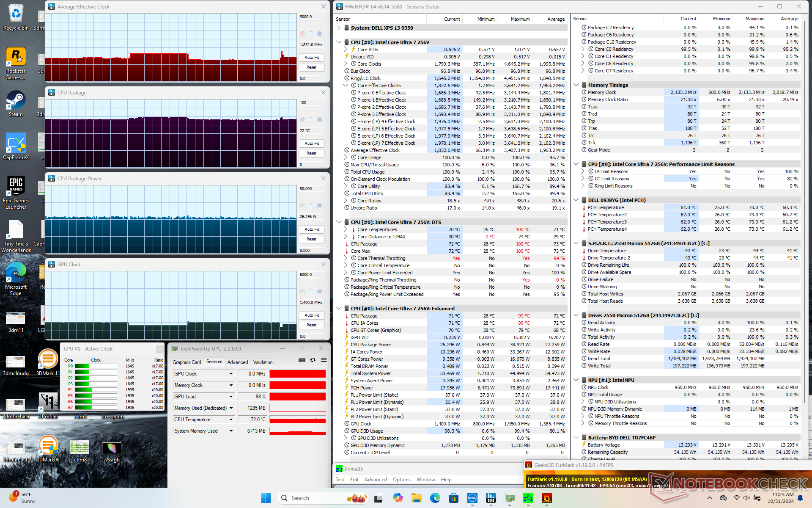Click the Task View taskbar icon

(x=379, y=498)
